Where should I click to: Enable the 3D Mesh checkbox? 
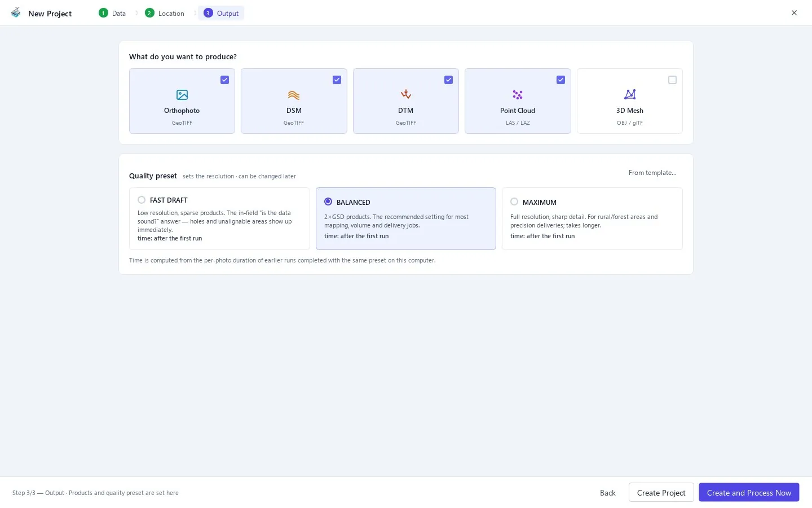click(672, 80)
